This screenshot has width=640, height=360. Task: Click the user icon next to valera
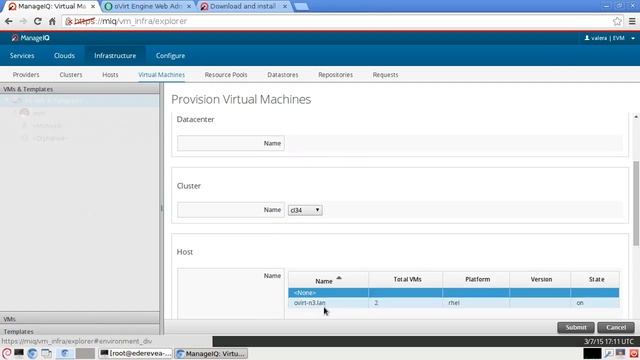coord(587,38)
